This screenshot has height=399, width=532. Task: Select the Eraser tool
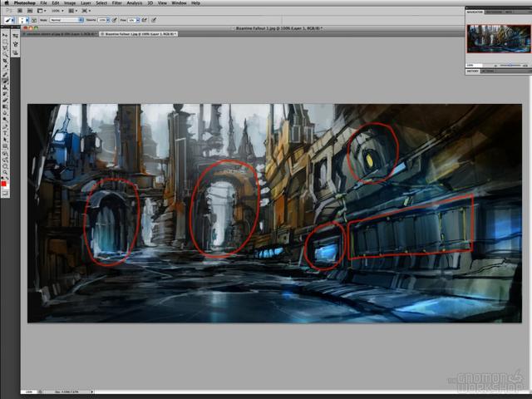[5, 100]
